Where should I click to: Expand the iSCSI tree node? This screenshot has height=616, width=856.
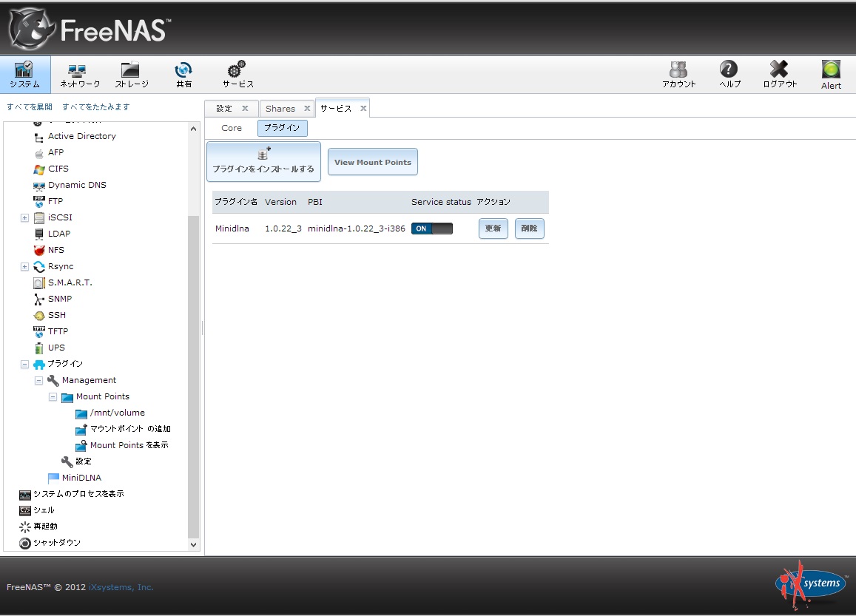[x=24, y=217]
